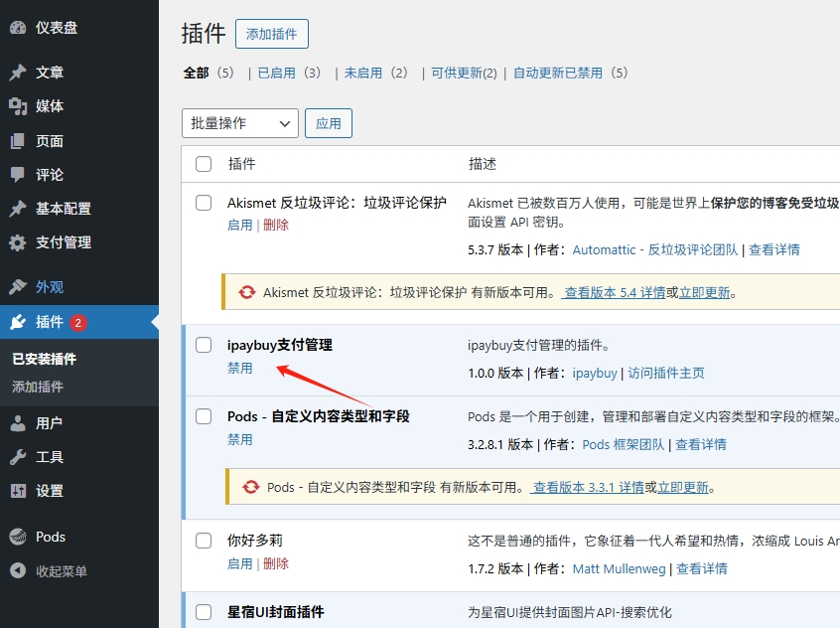
Task: Click 立即更新 link for Akismet
Action: [704, 293]
